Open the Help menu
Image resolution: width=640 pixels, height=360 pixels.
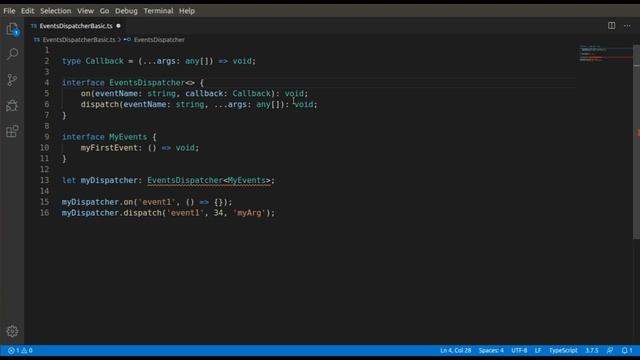pos(187,11)
